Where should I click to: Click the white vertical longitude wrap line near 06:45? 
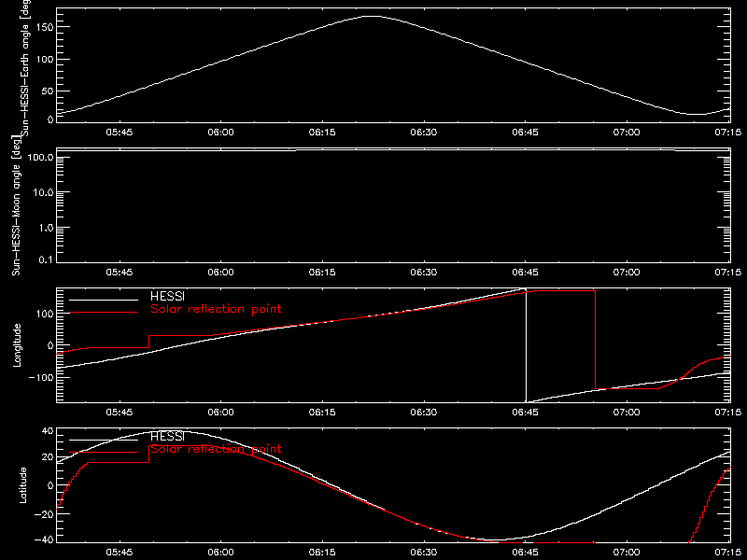[x=526, y=345]
